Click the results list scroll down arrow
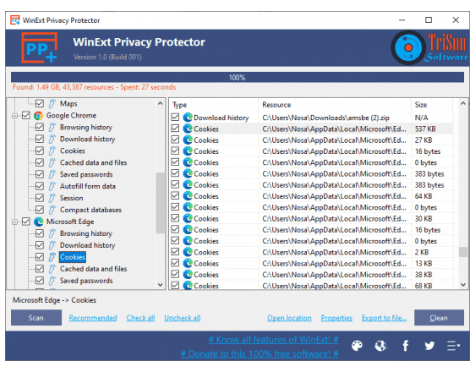 pyautogui.click(x=463, y=285)
